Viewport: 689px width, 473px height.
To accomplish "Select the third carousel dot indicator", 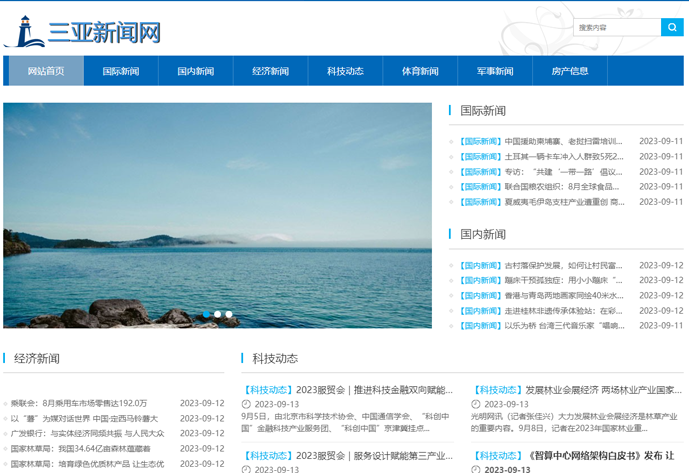I will 229,314.
